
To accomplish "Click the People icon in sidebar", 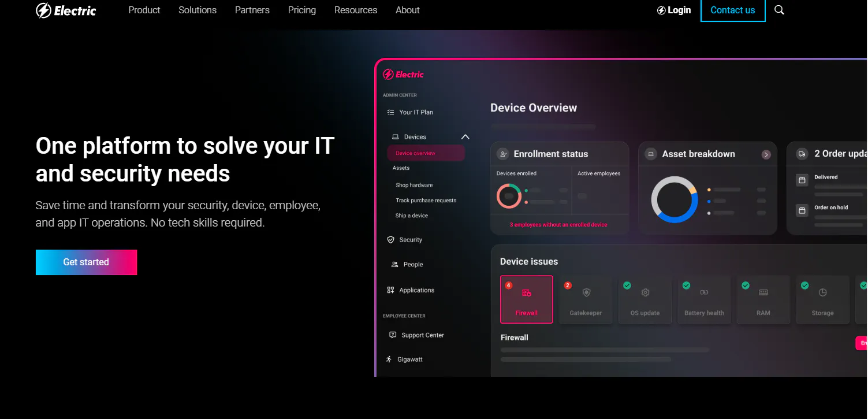I will pos(395,264).
